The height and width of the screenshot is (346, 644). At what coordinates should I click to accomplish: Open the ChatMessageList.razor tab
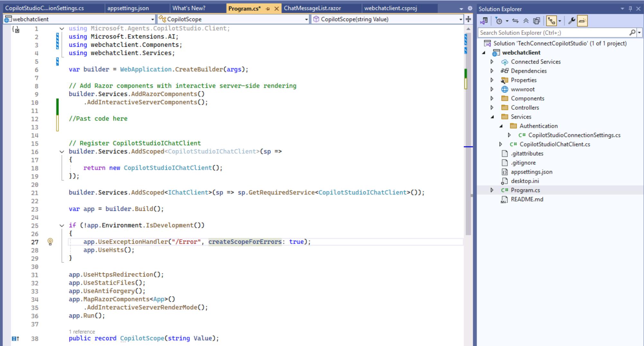point(312,8)
